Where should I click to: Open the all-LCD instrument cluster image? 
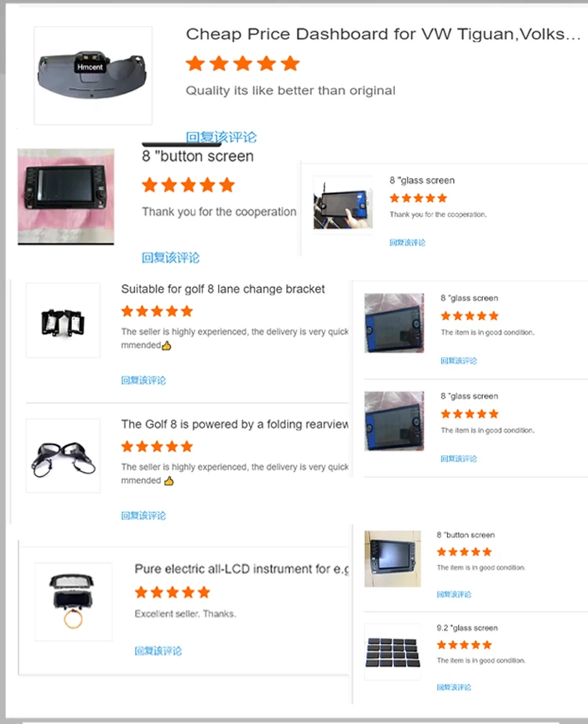tap(74, 602)
